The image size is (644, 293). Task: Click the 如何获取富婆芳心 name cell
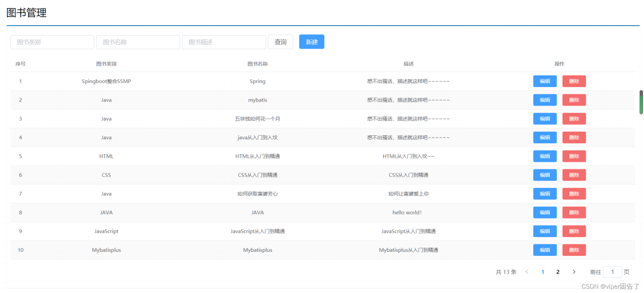[x=258, y=194]
